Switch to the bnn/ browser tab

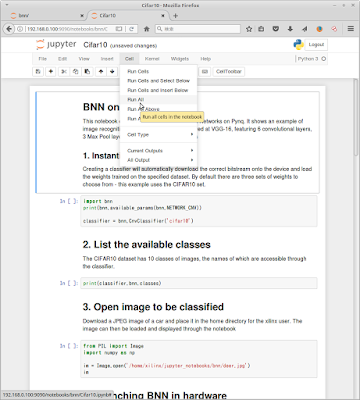[47, 16]
